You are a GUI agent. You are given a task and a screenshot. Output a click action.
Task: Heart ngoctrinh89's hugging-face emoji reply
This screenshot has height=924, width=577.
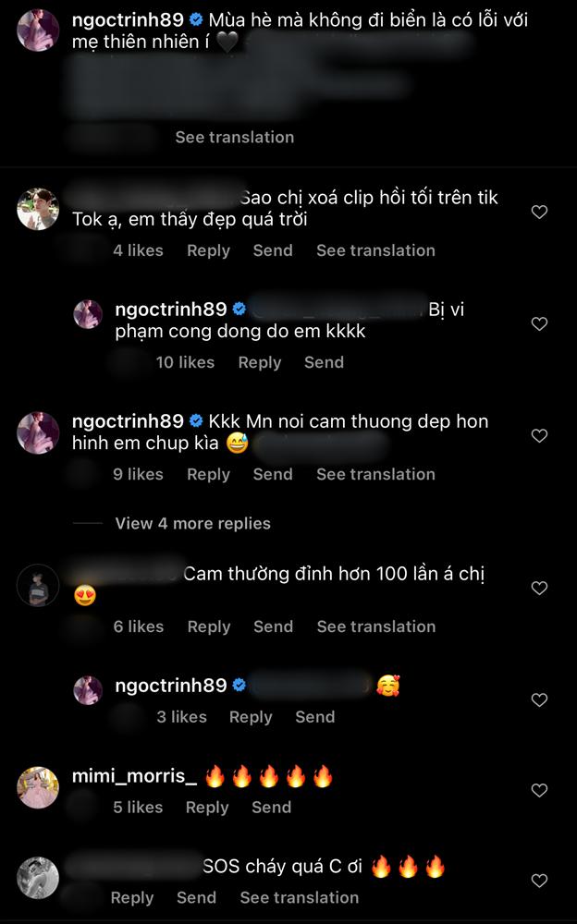click(x=539, y=701)
